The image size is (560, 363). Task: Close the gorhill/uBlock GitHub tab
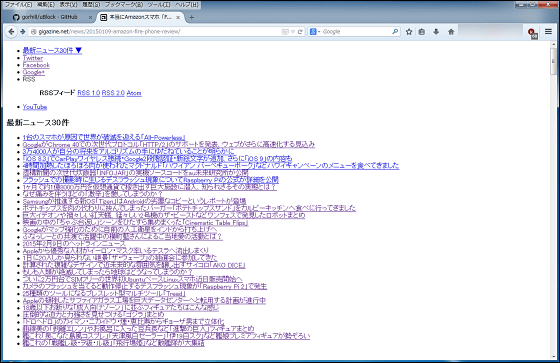point(90,17)
